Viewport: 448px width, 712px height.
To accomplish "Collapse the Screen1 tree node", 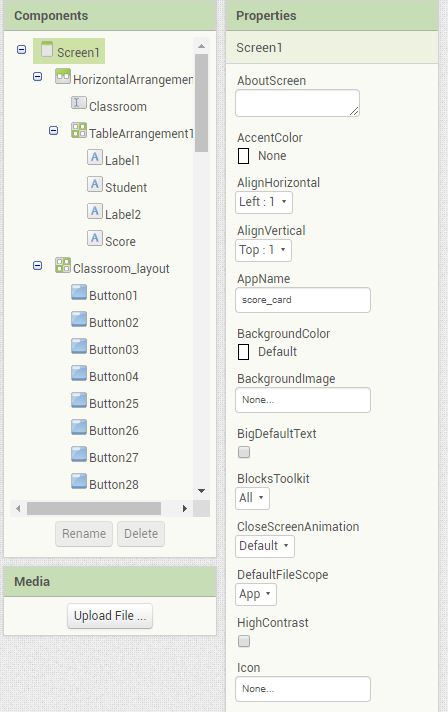I will [x=21, y=49].
